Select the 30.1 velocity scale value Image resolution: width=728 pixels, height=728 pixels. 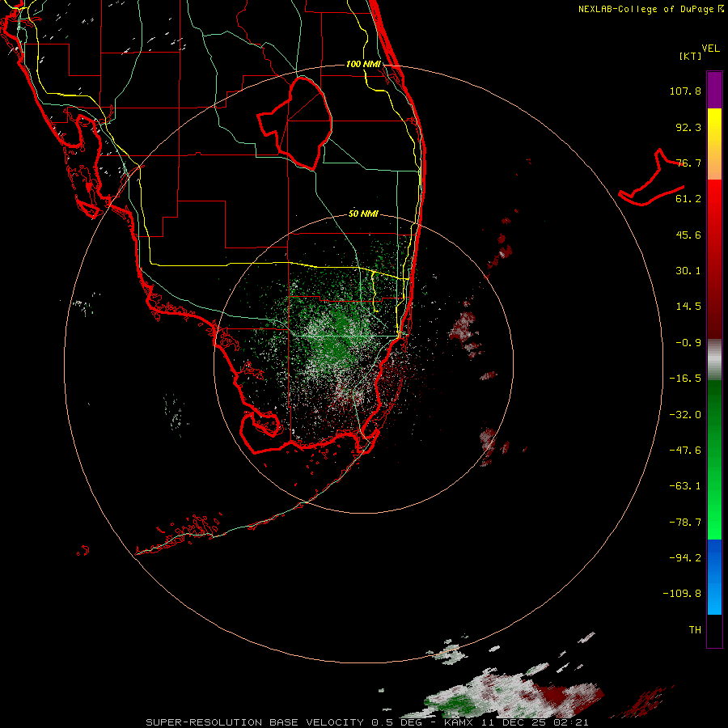point(688,271)
